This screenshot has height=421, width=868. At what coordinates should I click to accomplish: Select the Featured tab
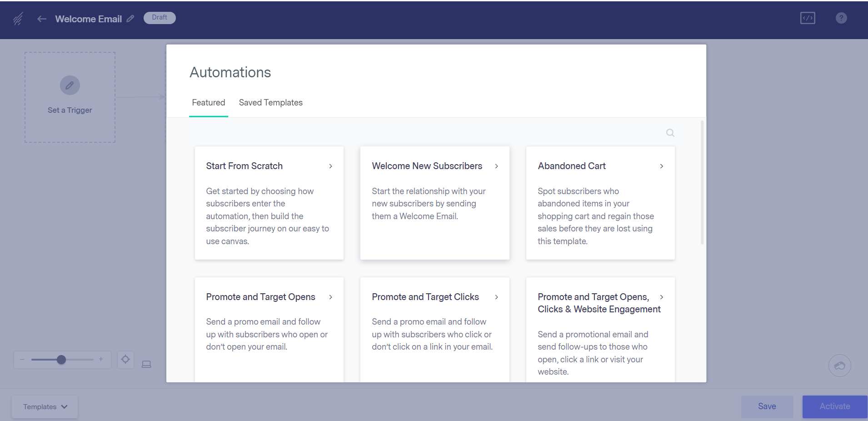click(209, 103)
